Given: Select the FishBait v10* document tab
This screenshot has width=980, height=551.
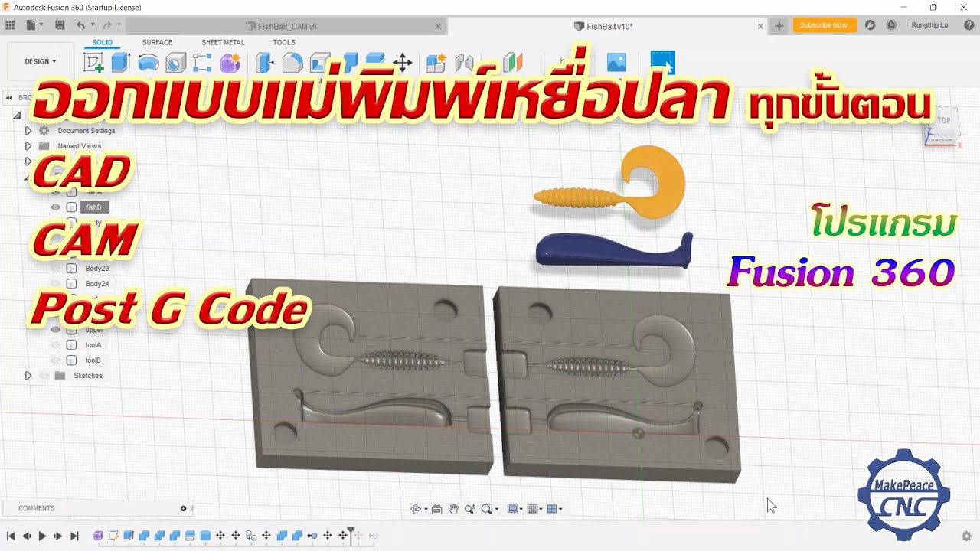Looking at the screenshot, I should (x=609, y=26).
